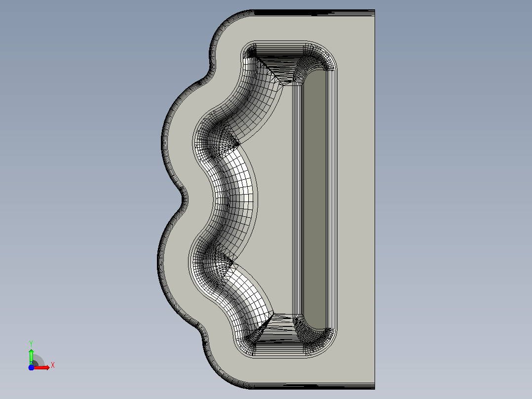Click the "X" label on the axis triad
The image size is (532, 399).
[x=53, y=365]
